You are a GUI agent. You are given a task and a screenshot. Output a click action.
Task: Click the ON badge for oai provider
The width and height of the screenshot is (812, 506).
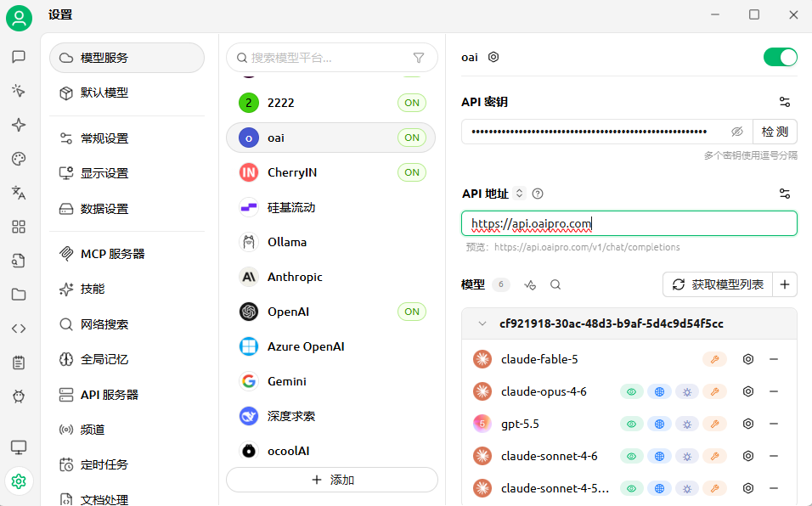pos(412,138)
